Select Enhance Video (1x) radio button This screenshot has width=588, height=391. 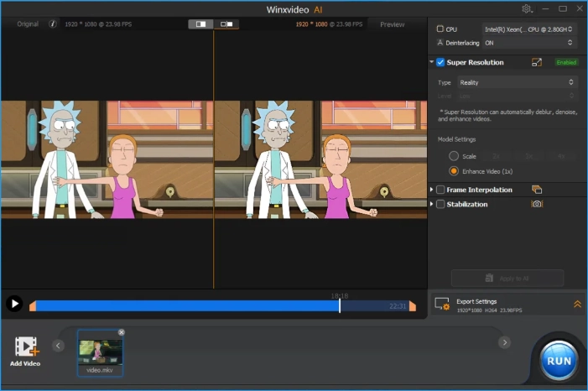[454, 171]
